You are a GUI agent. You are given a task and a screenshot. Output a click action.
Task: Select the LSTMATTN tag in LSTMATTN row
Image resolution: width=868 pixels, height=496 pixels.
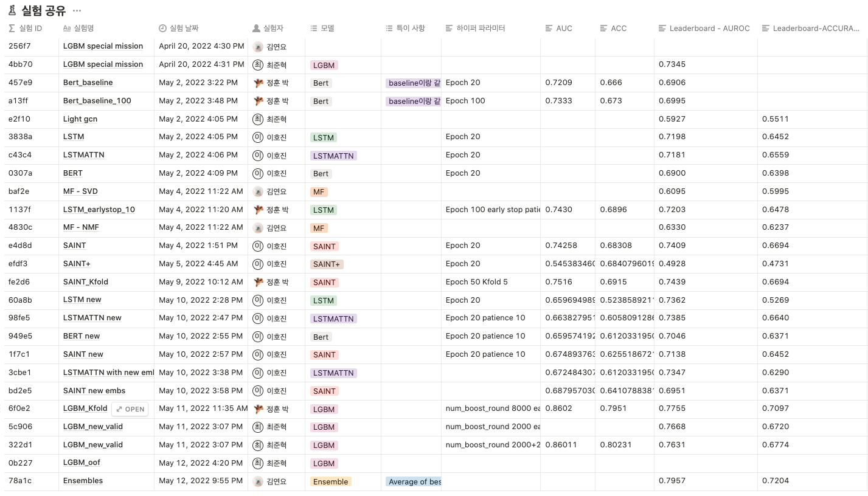333,156
